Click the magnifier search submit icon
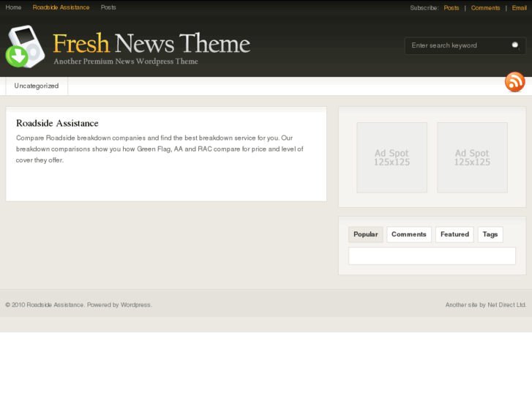This screenshot has width=532, height=399. pos(515,45)
